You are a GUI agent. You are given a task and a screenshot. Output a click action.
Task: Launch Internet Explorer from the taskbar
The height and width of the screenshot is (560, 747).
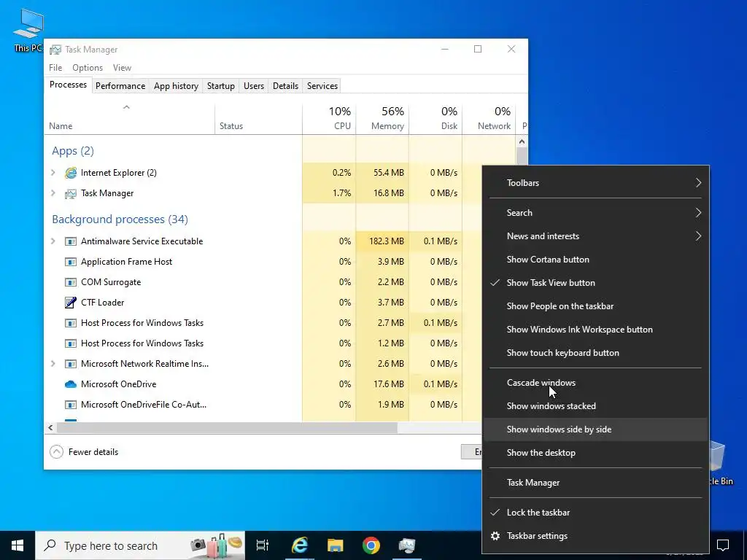click(x=300, y=545)
